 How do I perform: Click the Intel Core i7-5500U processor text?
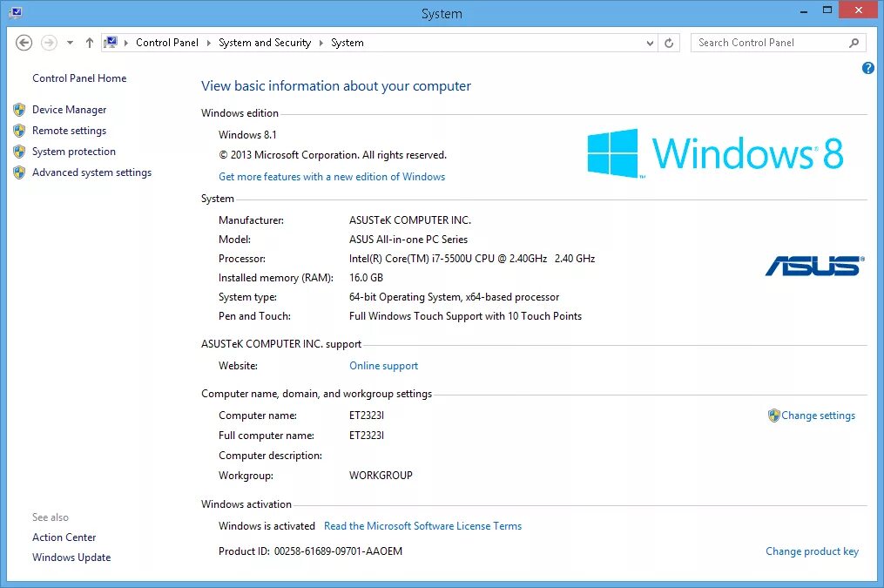(x=472, y=259)
